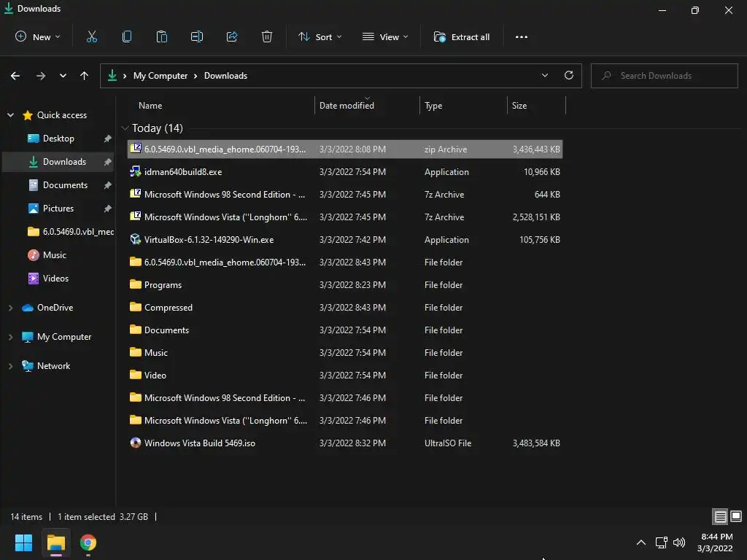This screenshot has width=747, height=560.
Task: Click the network tray icon
Action: pos(661,542)
